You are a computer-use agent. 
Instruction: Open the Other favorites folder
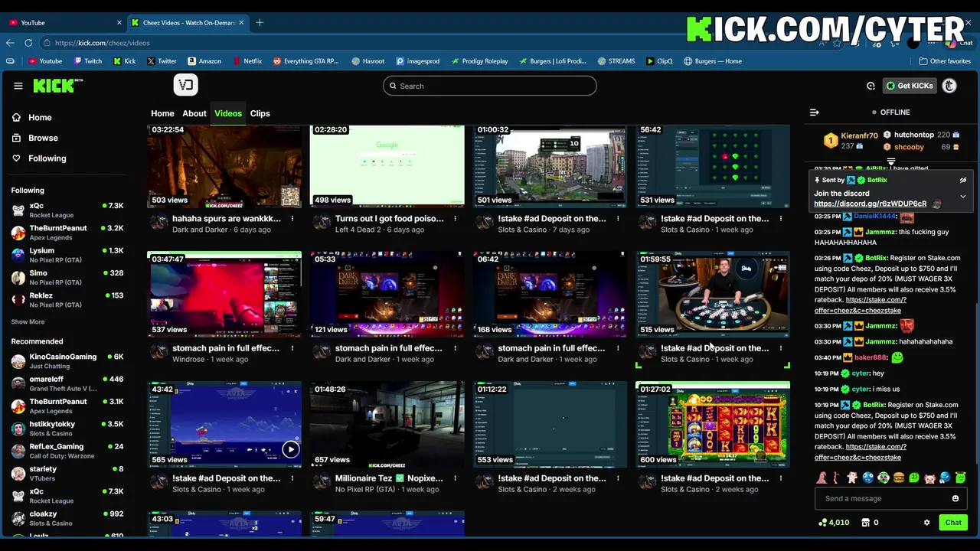[945, 61]
